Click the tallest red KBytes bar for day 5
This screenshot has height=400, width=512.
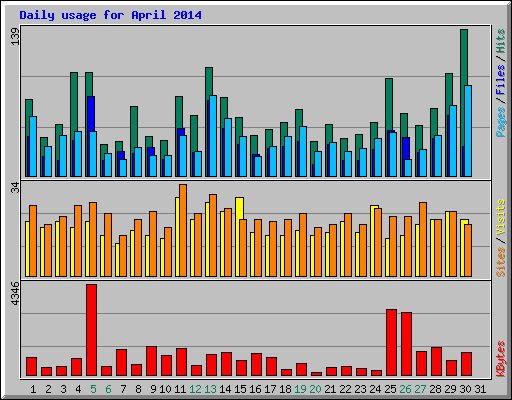click(x=92, y=330)
